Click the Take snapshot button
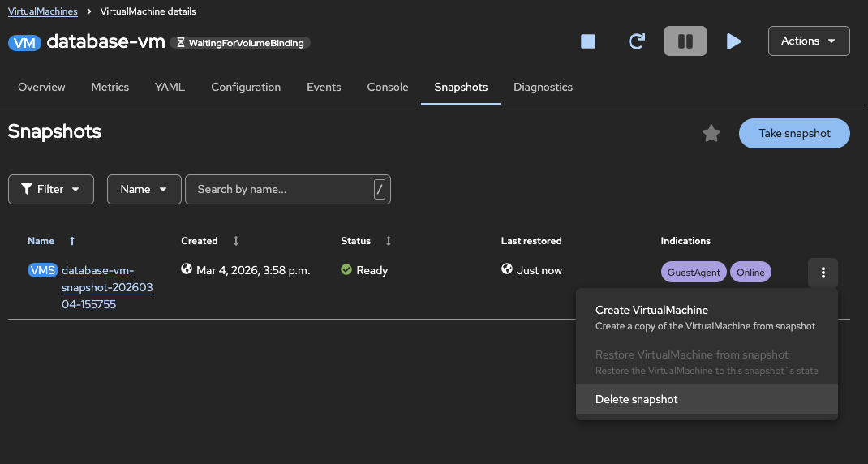 point(794,134)
